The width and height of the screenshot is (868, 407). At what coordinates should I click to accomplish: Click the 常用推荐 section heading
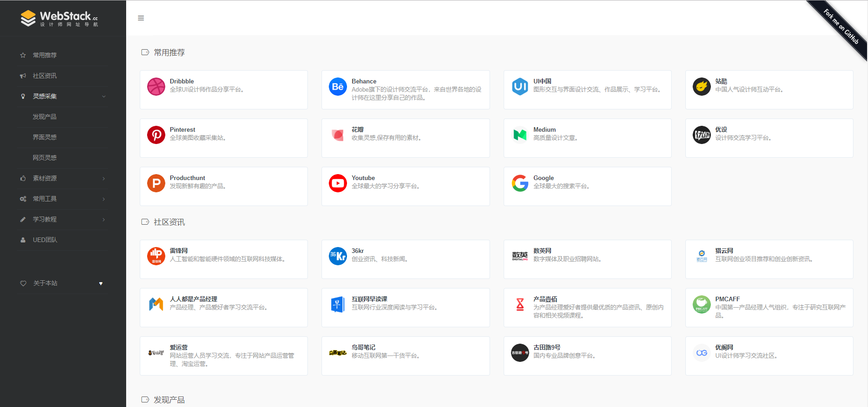pyautogui.click(x=169, y=52)
